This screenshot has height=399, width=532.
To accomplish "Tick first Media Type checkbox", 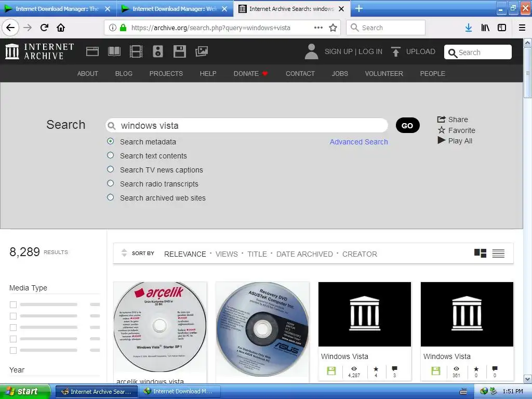I will point(13,304).
